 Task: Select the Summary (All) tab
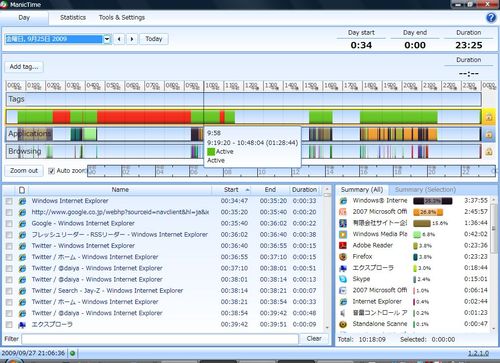[362, 190]
